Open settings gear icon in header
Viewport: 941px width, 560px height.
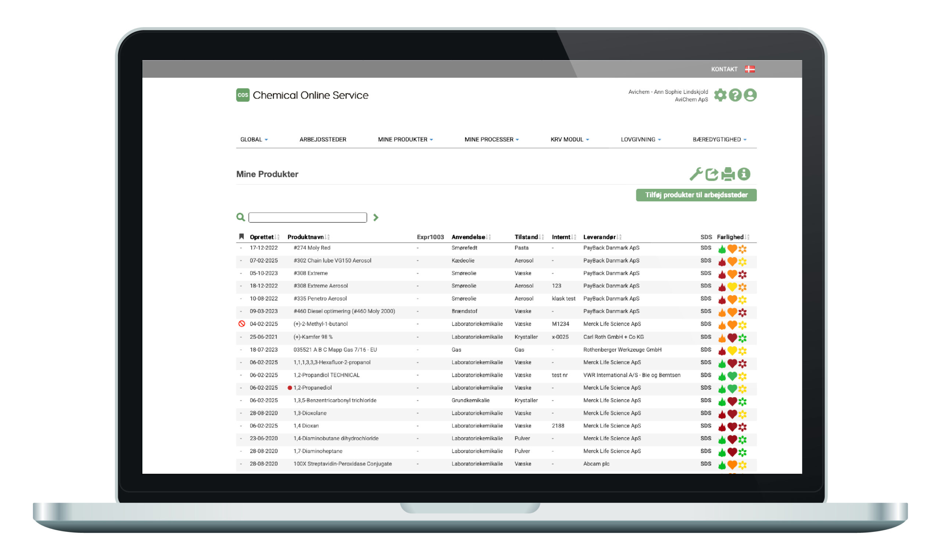(x=720, y=95)
